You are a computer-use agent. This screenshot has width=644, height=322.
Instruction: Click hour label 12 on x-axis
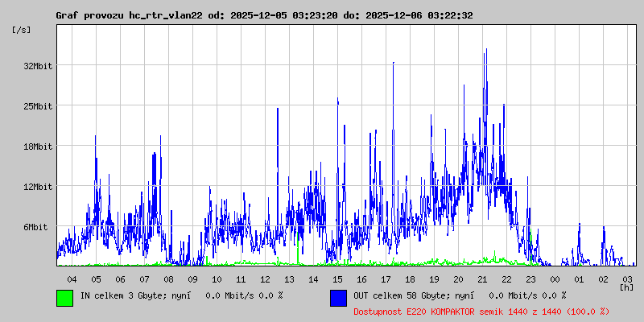click(x=266, y=279)
